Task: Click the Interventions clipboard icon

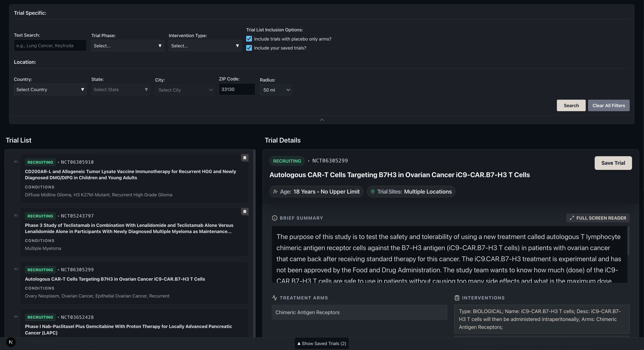Action: (x=457, y=298)
